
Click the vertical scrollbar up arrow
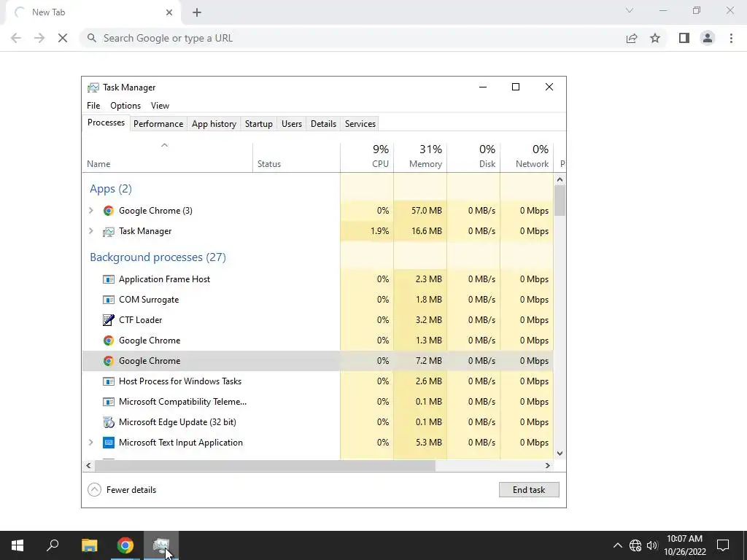point(560,179)
